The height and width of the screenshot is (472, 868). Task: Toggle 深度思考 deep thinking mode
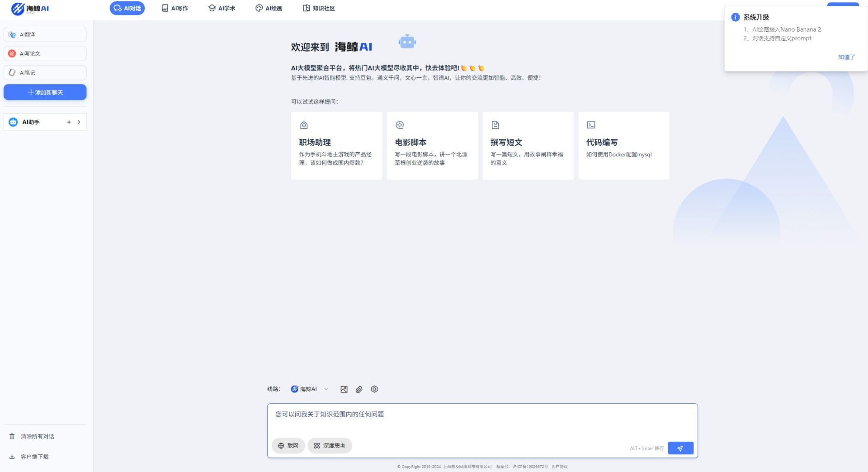[330, 446]
